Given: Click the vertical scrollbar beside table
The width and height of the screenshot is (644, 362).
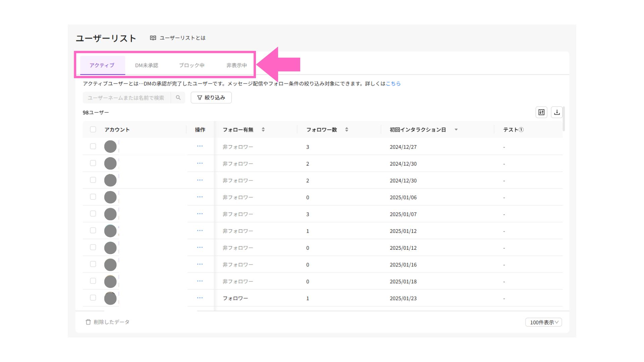Looking at the screenshot, I should [x=564, y=119].
